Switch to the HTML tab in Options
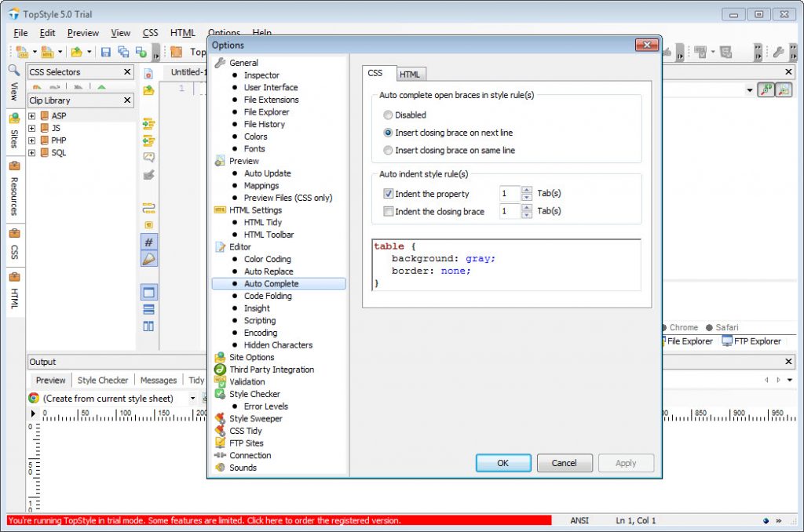The height and width of the screenshot is (532, 804). pos(410,75)
